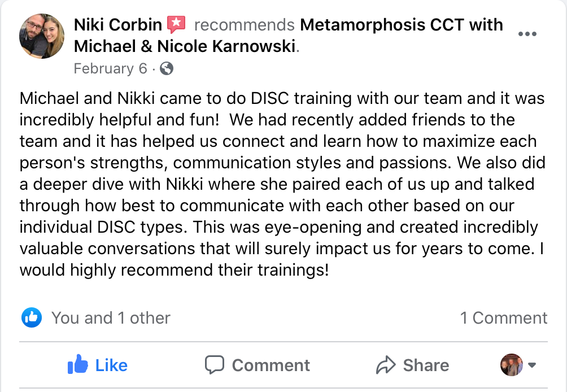Toggle the thumbs-up icon in Like button
Screen dimensions: 567x392
tap(78, 365)
